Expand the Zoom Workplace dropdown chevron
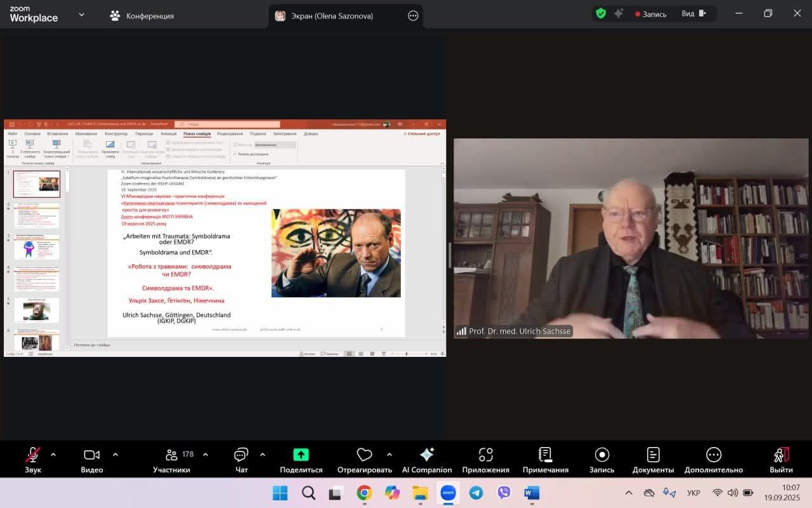Viewport: 812px width, 508px height. click(x=81, y=14)
